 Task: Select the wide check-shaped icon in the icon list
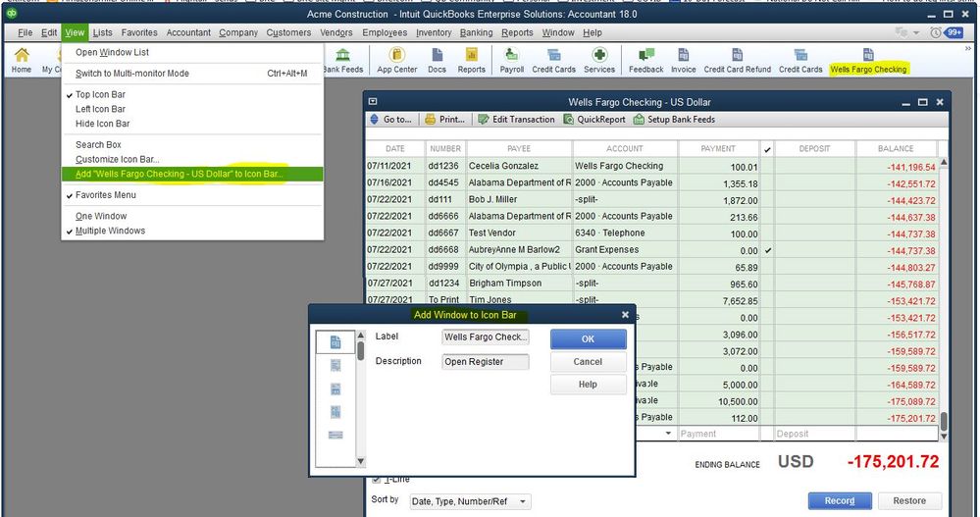[x=335, y=436]
